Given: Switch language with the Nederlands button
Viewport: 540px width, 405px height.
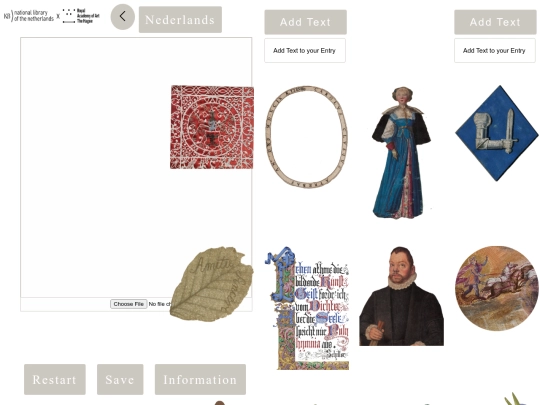Looking at the screenshot, I should point(180,20).
